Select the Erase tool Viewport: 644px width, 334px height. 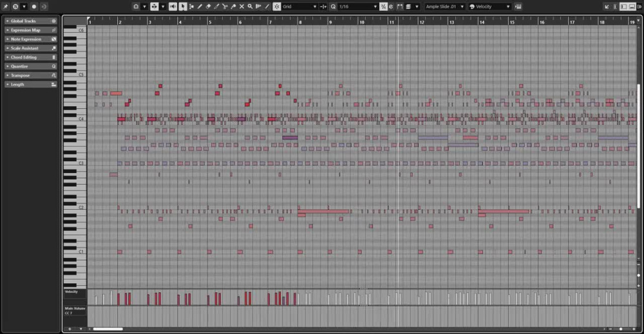pos(208,6)
